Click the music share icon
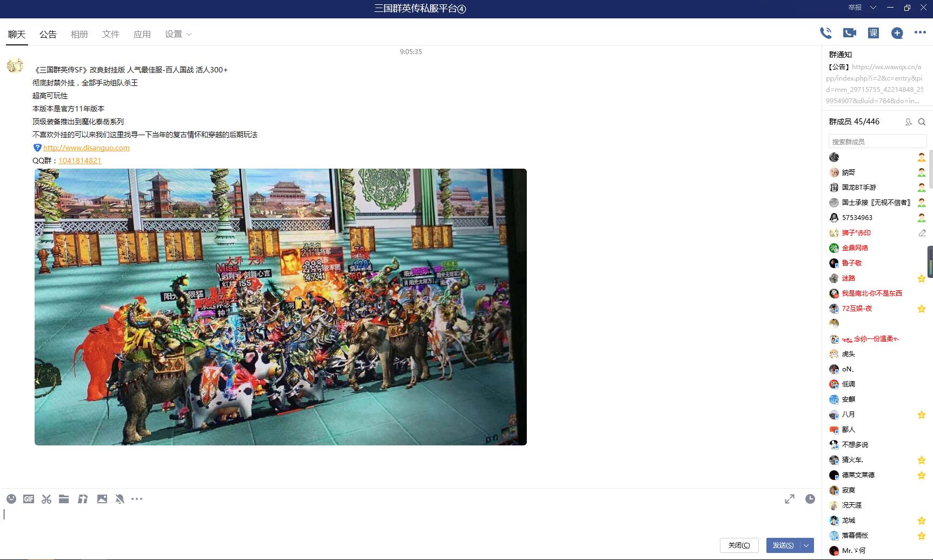Image resolution: width=933 pixels, height=560 pixels. tap(83, 499)
